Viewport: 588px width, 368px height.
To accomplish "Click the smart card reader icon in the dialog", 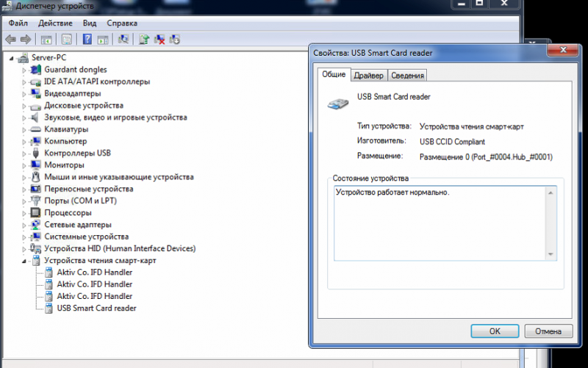I will pyautogui.click(x=338, y=104).
